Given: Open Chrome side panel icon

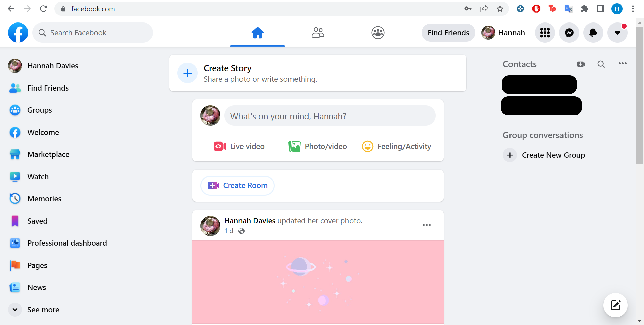Looking at the screenshot, I should (x=601, y=9).
